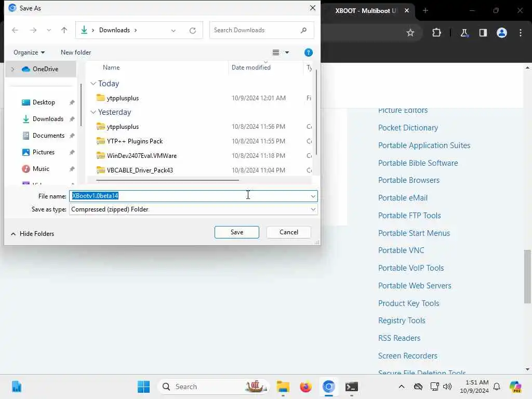Click the taskbar Search box

(x=212, y=387)
